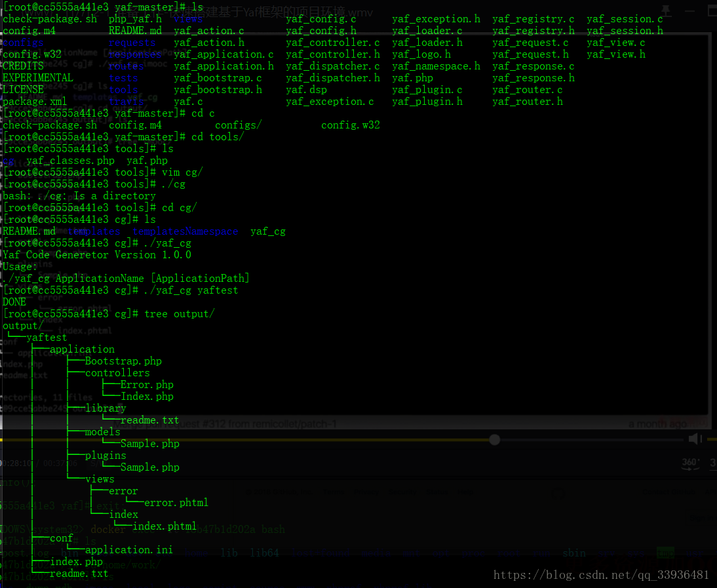Click the LICENSE file name
Viewport: 717px width, 588px height.
[x=24, y=90]
